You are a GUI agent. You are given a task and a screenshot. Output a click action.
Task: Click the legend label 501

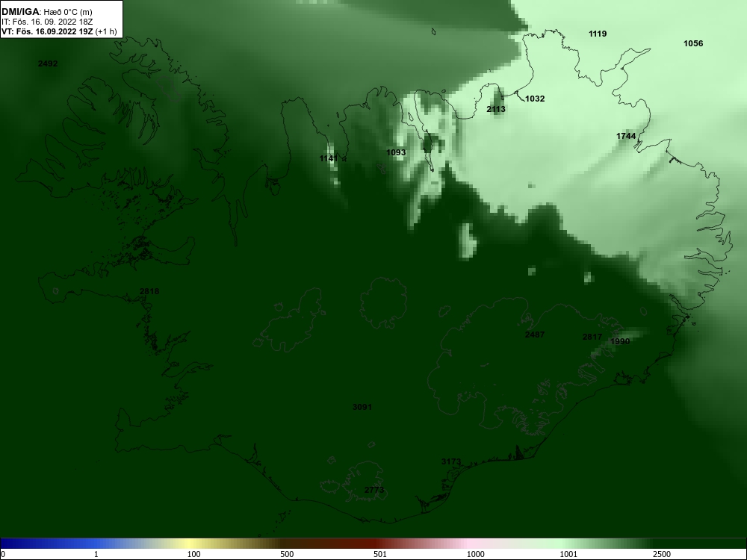pos(380,554)
